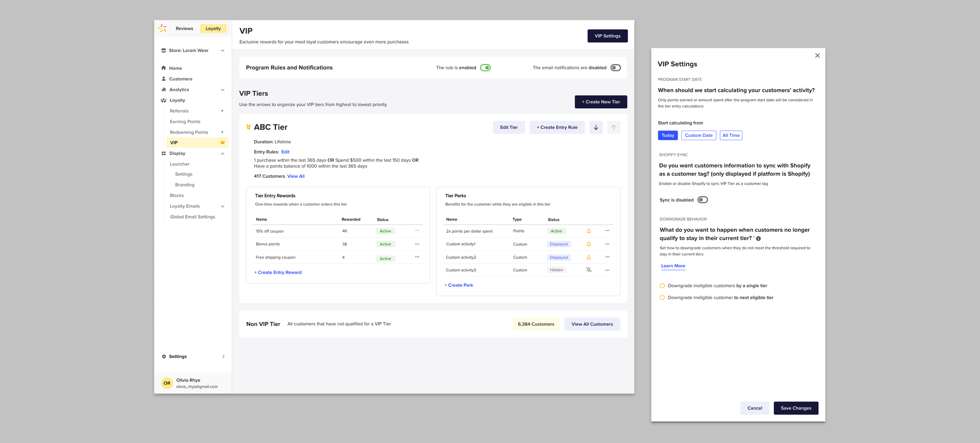
Task: Click info icon beside downgrade question
Action: (758, 239)
